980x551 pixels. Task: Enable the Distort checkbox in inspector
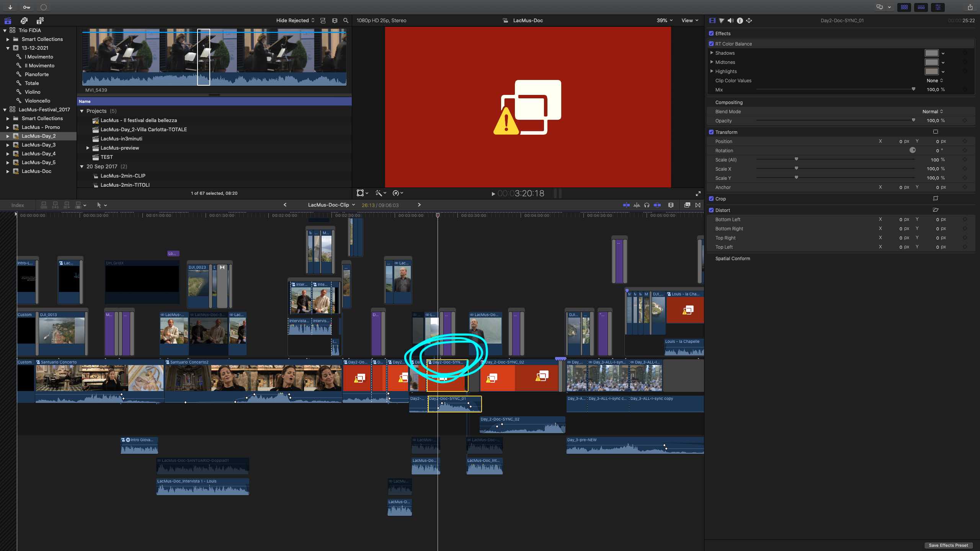click(x=711, y=210)
